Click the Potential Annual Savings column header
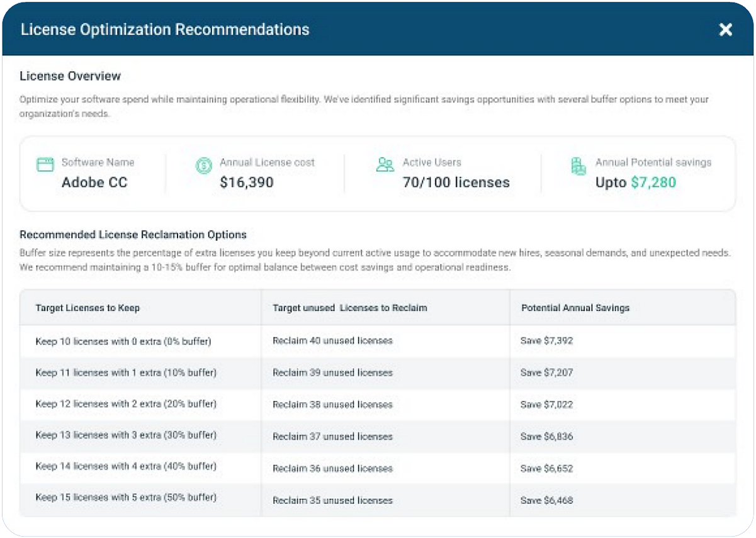756x538 pixels. point(575,308)
